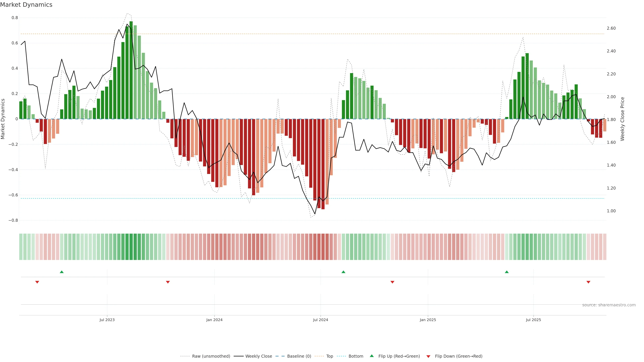644x362 pixels.
Task: Click the flip-down marker before Jan 2025
Action: click(x=392, y=282)
